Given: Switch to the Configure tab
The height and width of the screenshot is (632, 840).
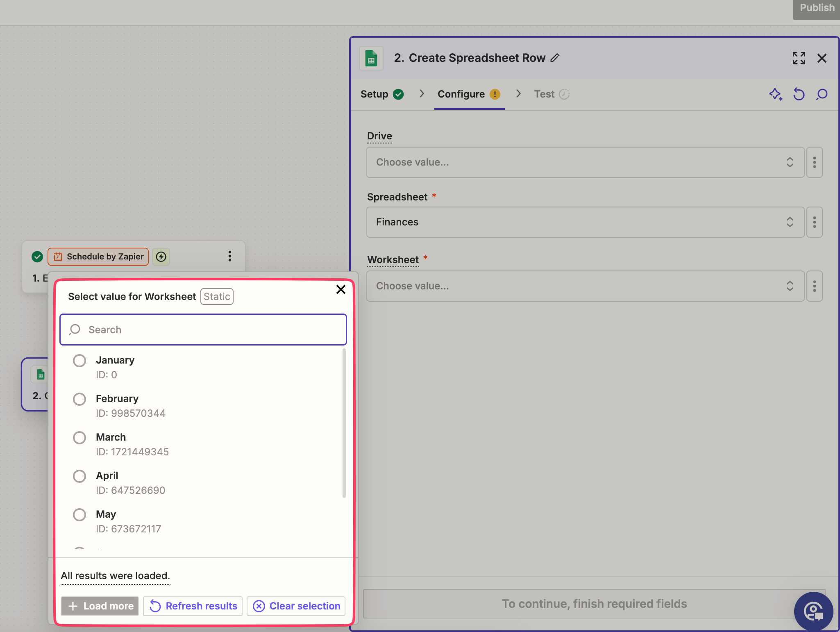Looking at the screenshot, I should tap(469, 94).
